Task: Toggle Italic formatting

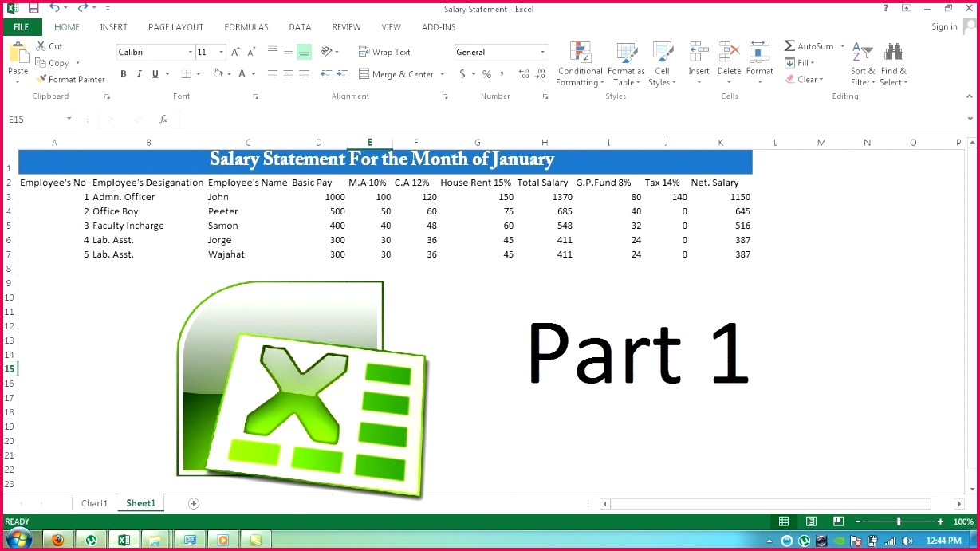Action: 140,74
